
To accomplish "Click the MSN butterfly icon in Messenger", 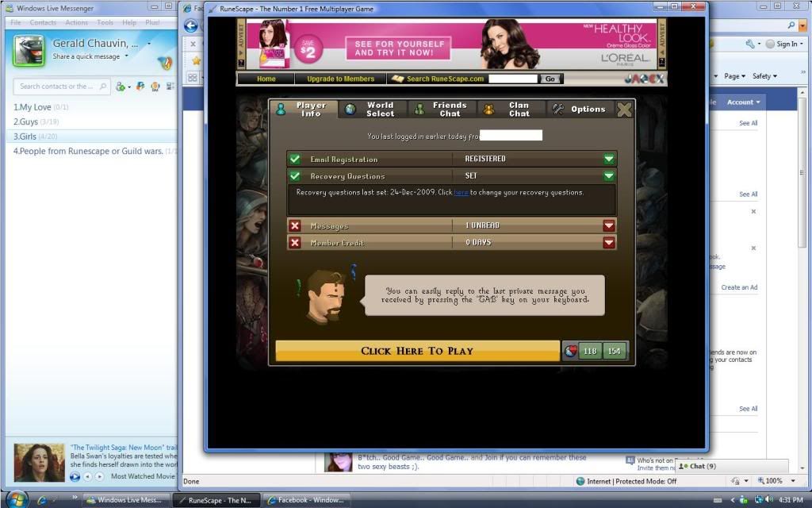I will [165, 63].
